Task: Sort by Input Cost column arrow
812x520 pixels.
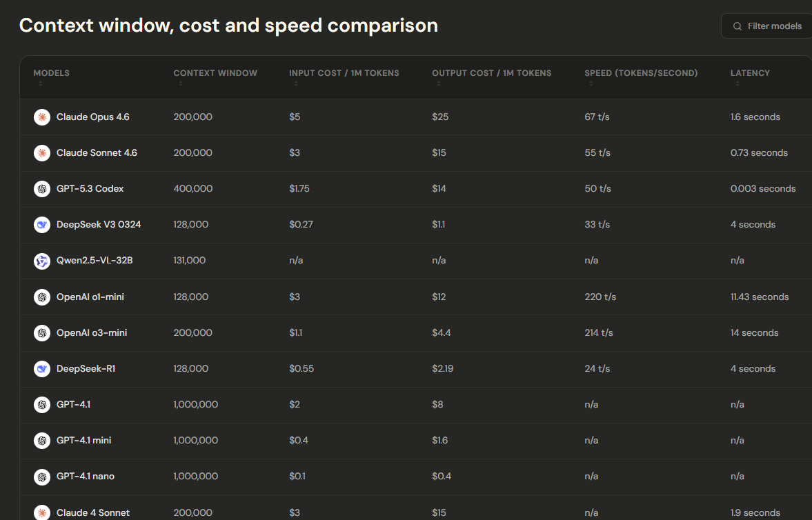Action: (x=296, y=83)
